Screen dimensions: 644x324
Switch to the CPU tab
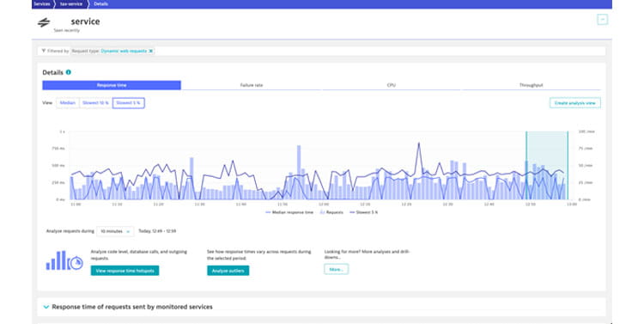pos(391,85)
